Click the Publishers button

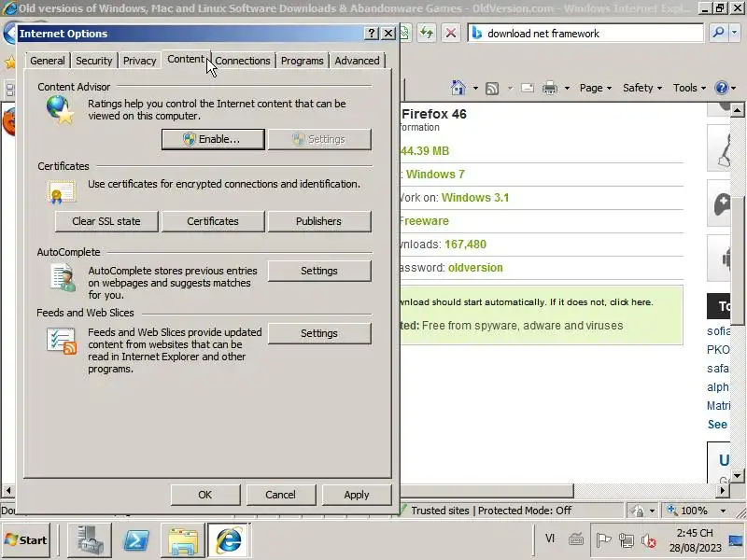click(x=319, y=221)
